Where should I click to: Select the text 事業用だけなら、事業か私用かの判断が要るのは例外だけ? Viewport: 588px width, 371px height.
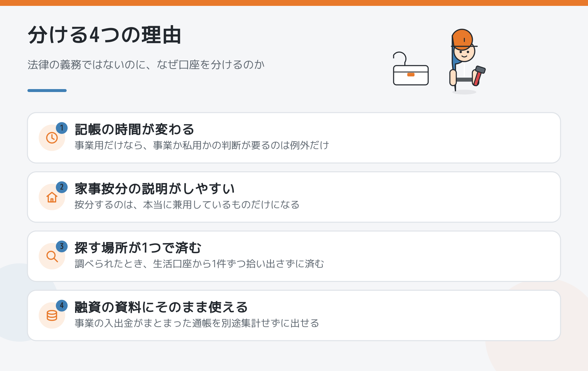202,145
